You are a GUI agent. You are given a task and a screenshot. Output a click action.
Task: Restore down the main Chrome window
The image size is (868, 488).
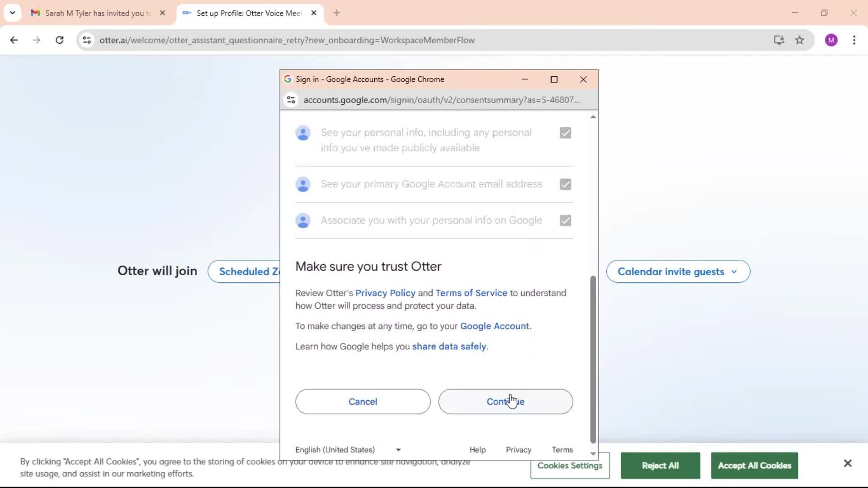click(824, 13)
